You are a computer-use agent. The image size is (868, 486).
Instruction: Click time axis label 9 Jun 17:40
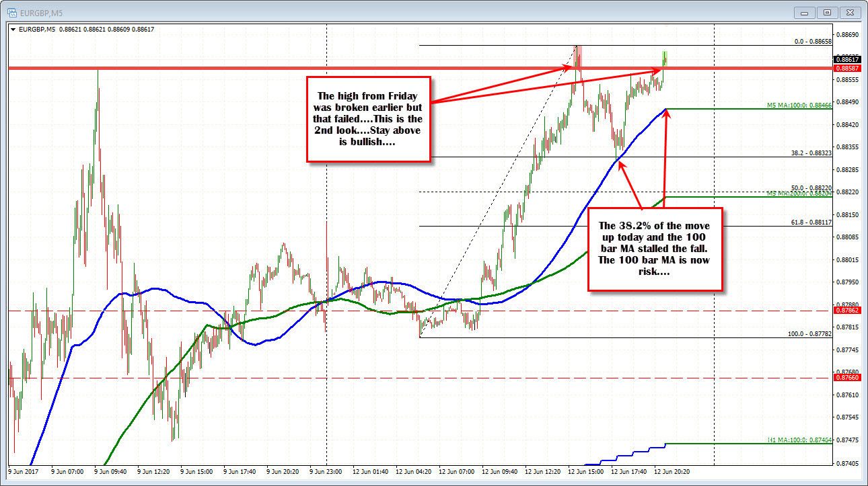[x=240, y=471]
